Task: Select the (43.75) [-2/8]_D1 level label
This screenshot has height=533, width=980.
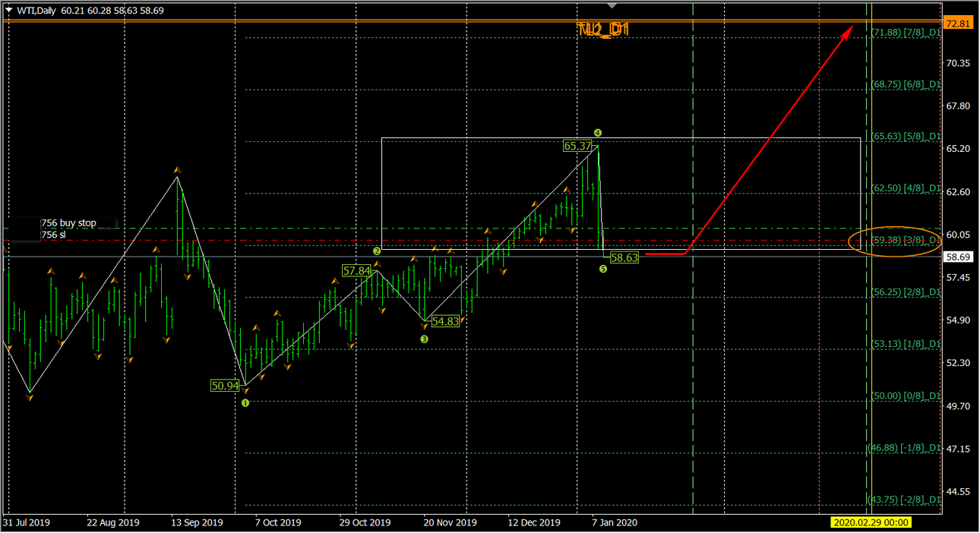Action: point(905,500)
